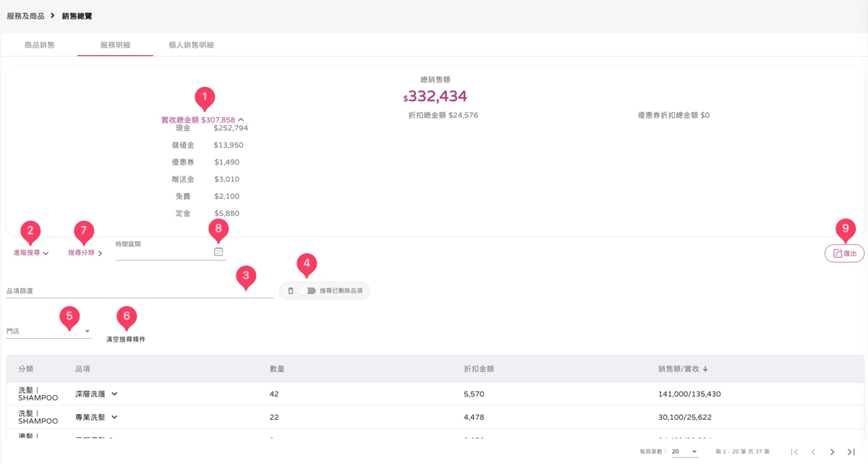Screen dimensions: 868x464
Task: Click the breadcrumb arrow after 服務及商品
Action: click(53, 15)
